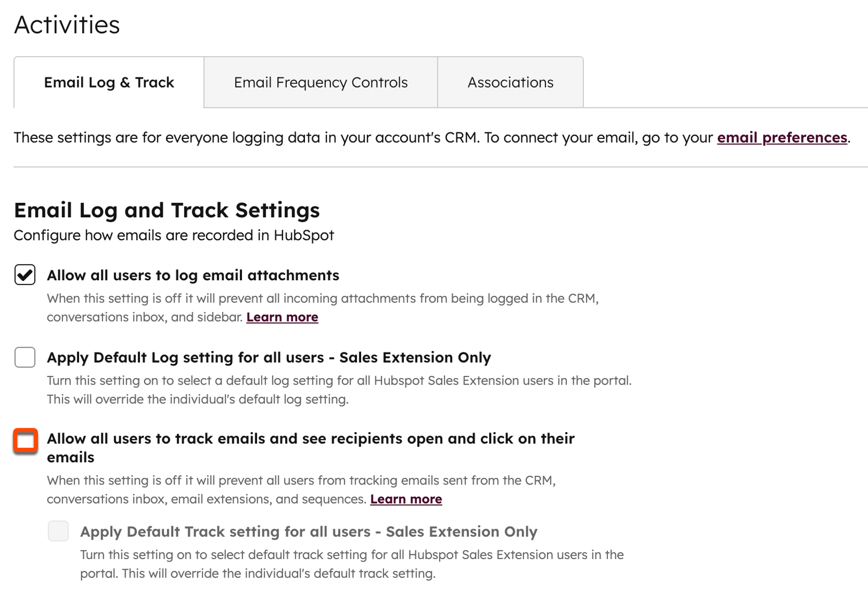Toggle "Apply Default Track setting for all users"
Image resolution: width=868 pixels, height=597 pixels.
[58, 531]
